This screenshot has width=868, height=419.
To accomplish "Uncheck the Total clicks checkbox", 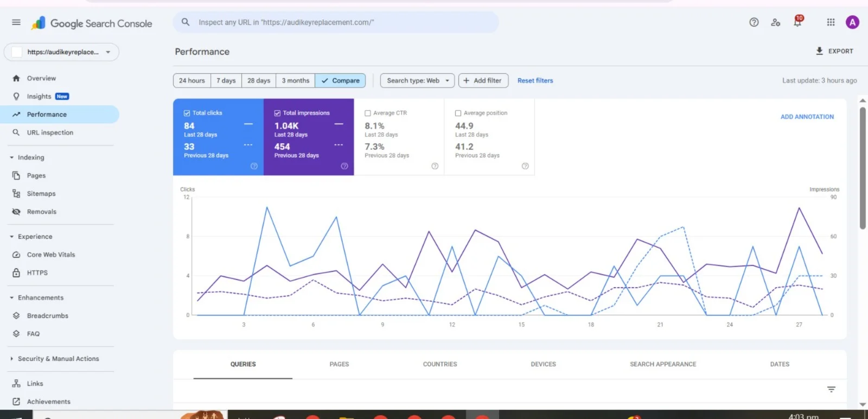I will [x=187, y=113].
